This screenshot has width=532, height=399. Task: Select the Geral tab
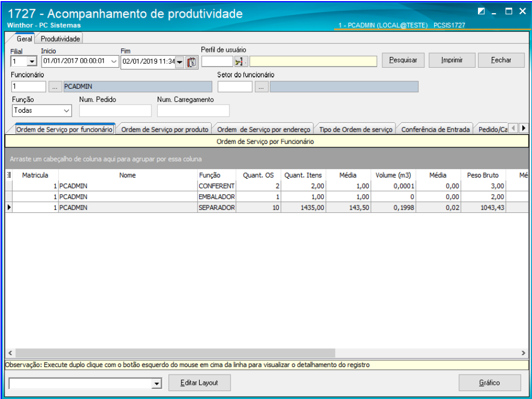(24, 39)
